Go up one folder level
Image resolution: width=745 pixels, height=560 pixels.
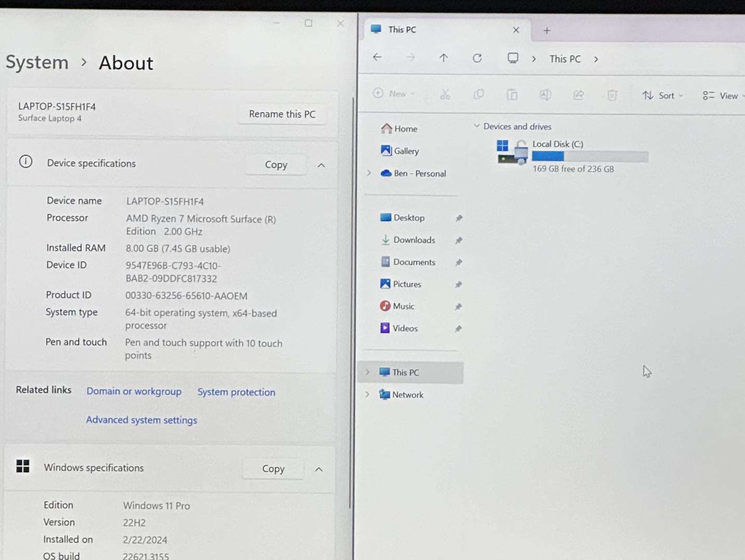444,58
